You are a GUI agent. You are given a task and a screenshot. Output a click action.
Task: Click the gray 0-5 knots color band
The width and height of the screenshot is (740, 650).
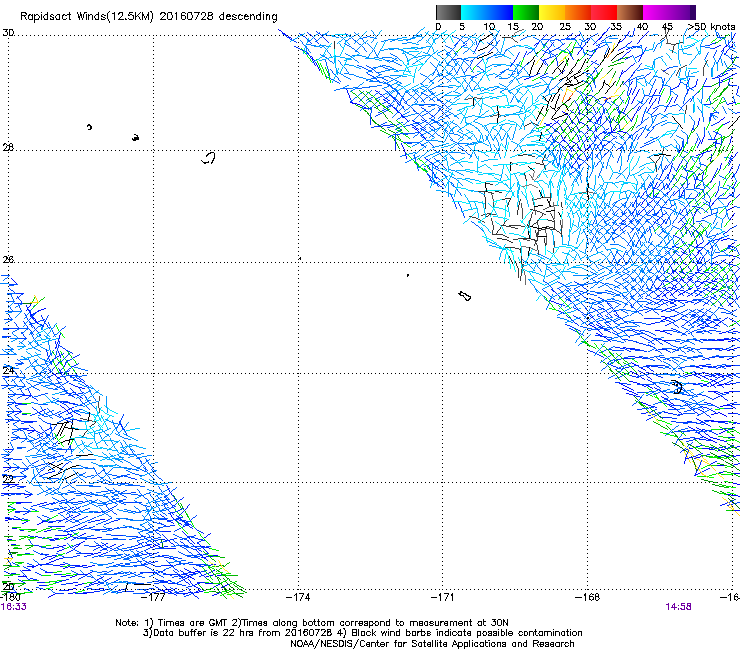pyautogui.click(x=448, y=12)
